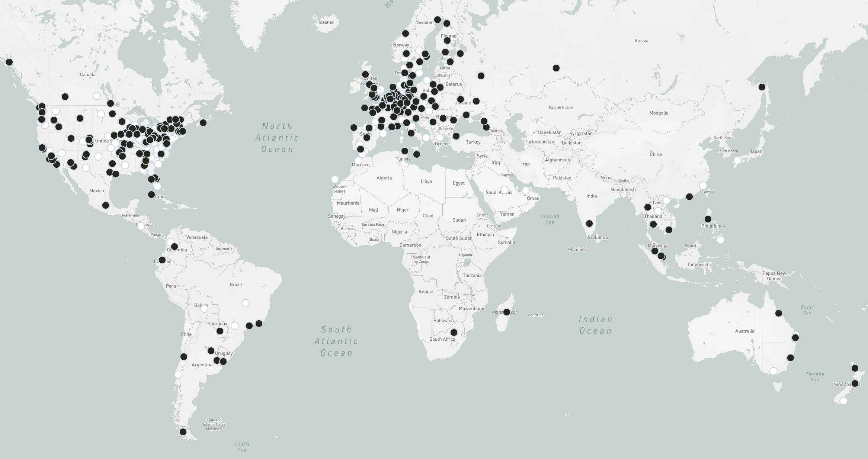
Task: Select the white marker near Western Sahara
Action: (335, 179)
